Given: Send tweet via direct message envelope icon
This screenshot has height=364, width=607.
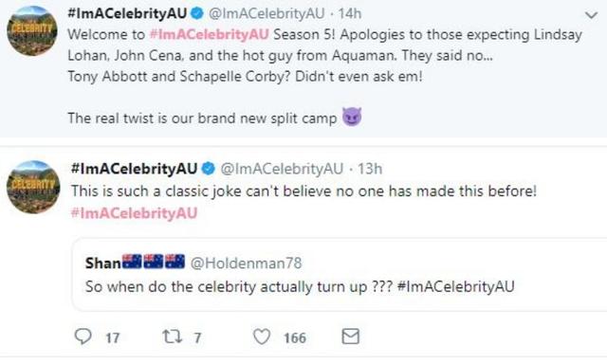Looking at the screenshot, I should click(x=351, y=337).
